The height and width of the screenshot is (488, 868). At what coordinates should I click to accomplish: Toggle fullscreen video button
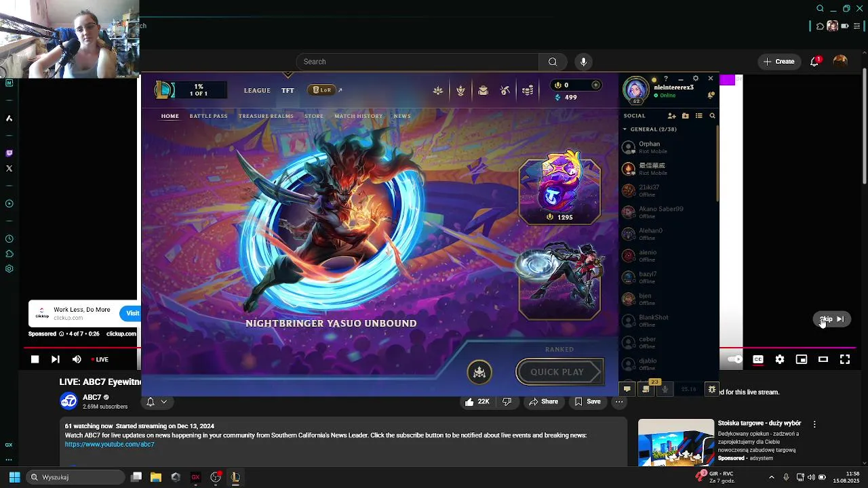click(845, 359)
